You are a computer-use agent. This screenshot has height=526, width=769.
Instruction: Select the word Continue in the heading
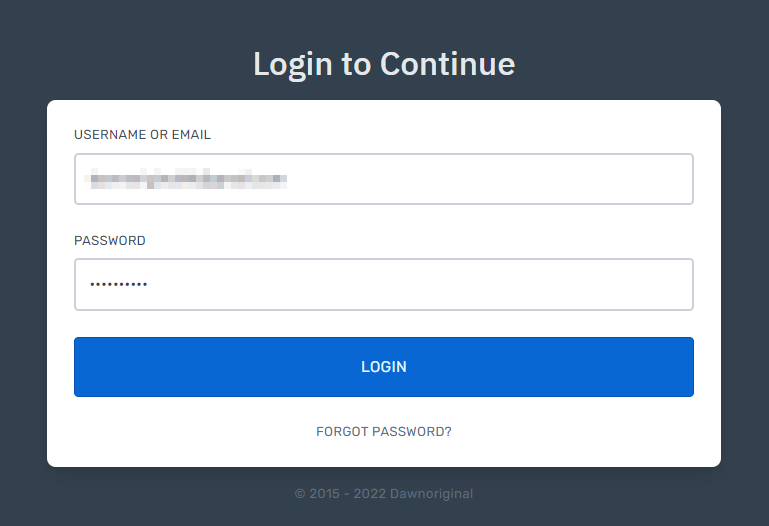[x=447, y=64]
